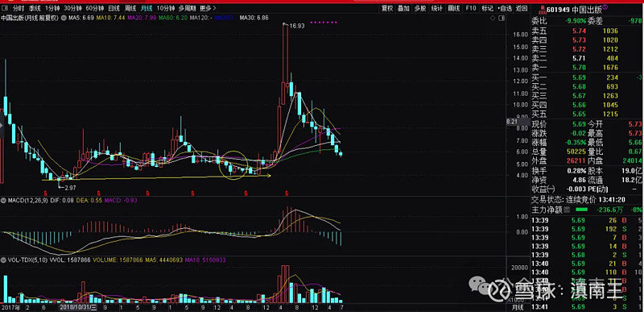Switch to the 日线 daily chart tab
Screen dimensions: 644x312
pyautogui.click(x=114, y=8)
